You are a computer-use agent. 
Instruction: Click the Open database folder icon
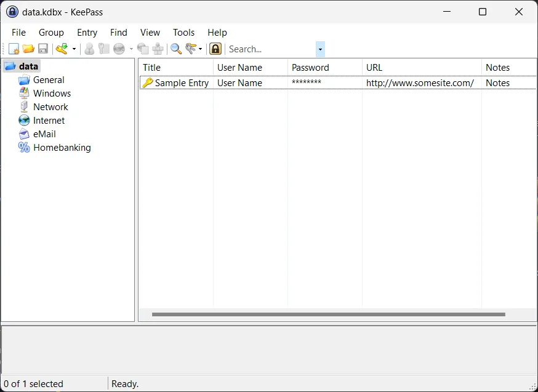click(28, 49)
